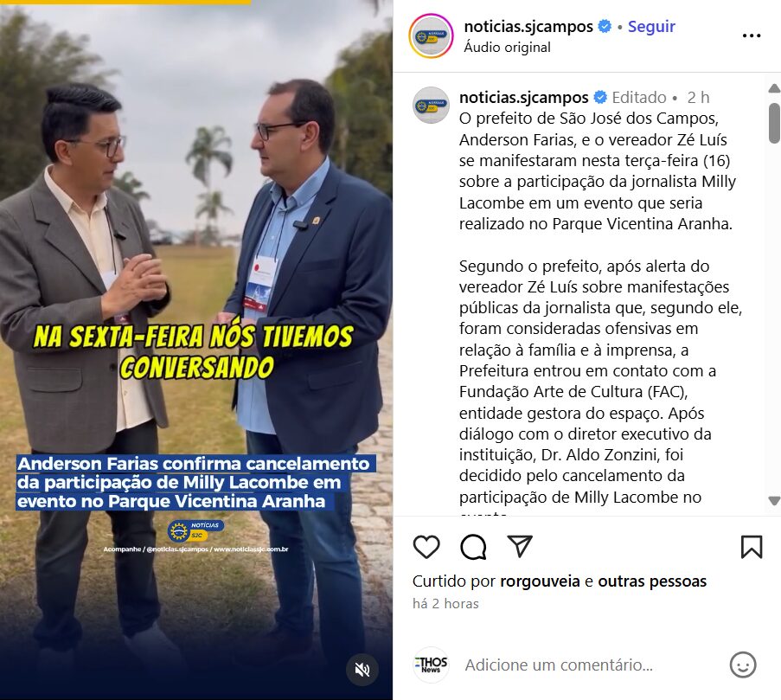Click scrollbar down arrow in caption
Viewport: 781px width, 700px height.
[x=774, y=501]
